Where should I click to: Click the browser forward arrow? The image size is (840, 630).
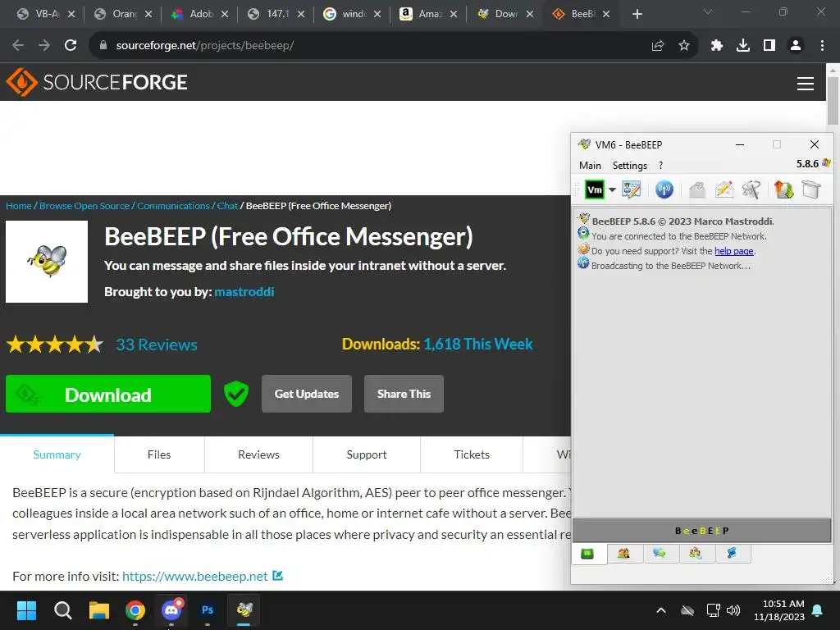point(44,45)
